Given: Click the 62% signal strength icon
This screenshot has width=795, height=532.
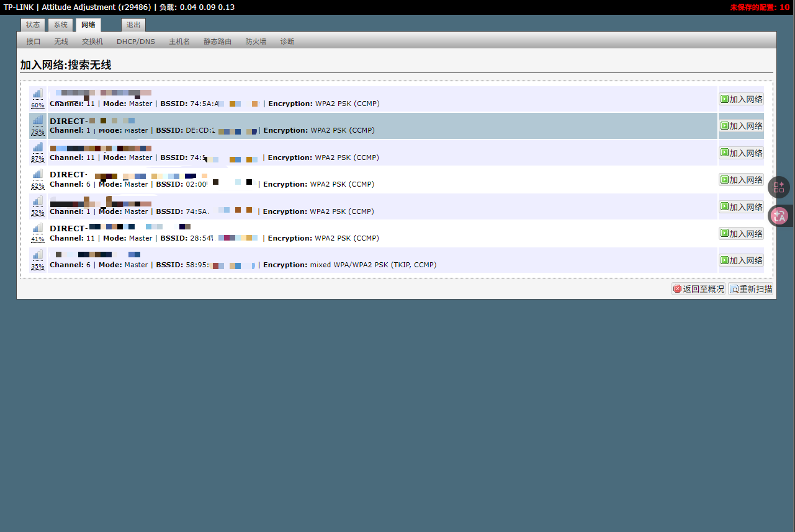Looking at the screenshot, I should (x=38, y=174).
